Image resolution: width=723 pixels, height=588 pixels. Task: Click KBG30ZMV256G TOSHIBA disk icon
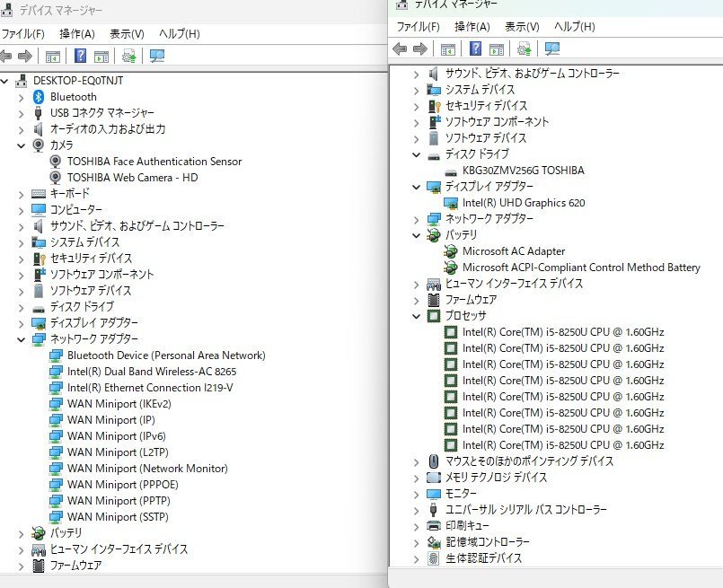click(451, 171)
